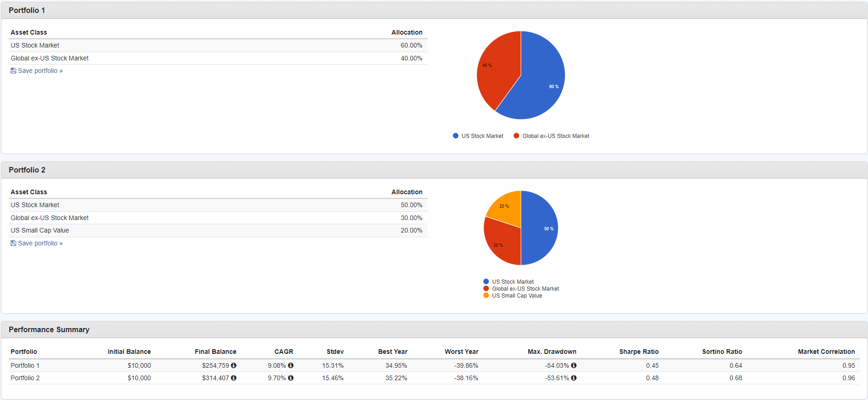The width and height of the screenshot is (868, 400).
Task: Open the info icon next to 9.70% CAGR
Action: coord(291,378)
